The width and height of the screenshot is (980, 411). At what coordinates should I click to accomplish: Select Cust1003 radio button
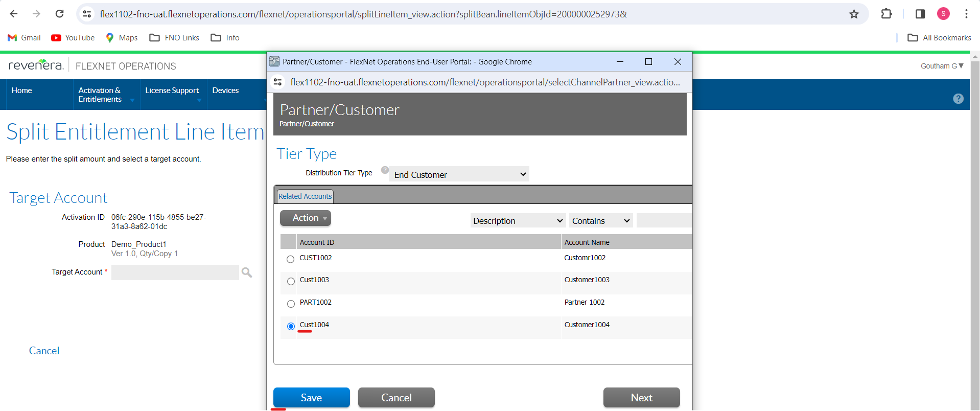[x=291, y=281]
